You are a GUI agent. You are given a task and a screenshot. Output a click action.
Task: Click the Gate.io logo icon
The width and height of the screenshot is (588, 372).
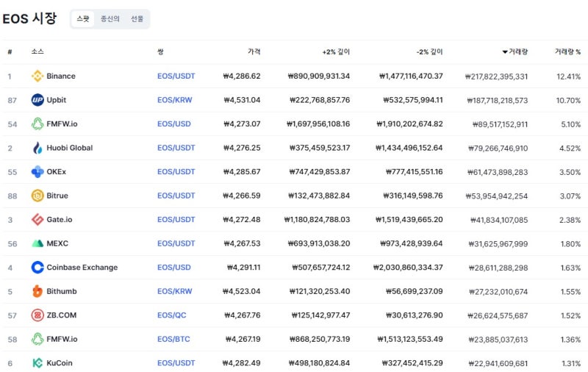tap(37, 220)
